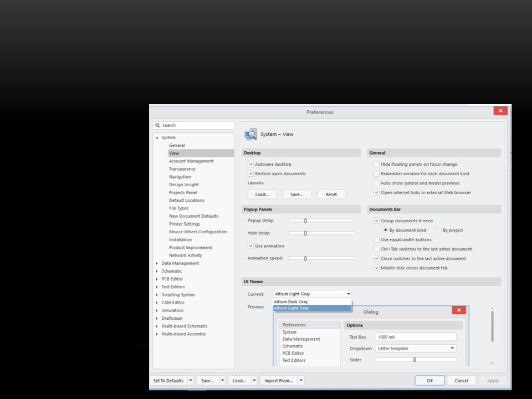Select Account Management in the tree
Viewport: 532px width, 399px height.
[x=191, y=161]
